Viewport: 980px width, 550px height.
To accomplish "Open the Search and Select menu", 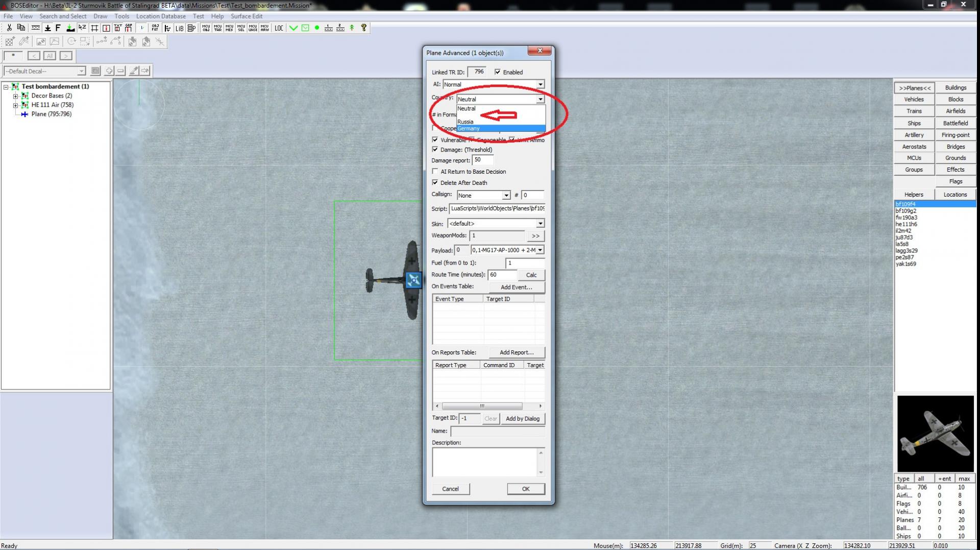I will pos(63,16).
